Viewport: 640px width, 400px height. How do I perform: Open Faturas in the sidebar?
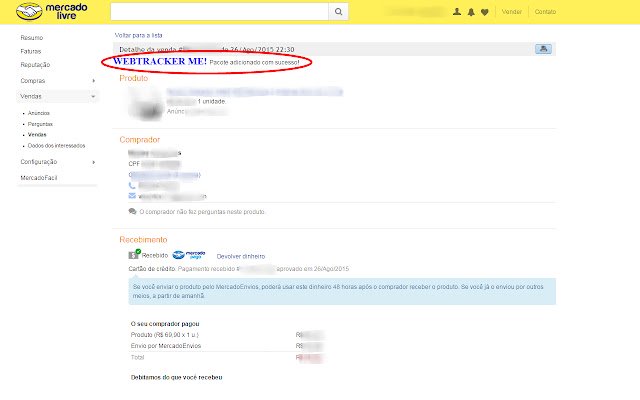click(31, 51)
